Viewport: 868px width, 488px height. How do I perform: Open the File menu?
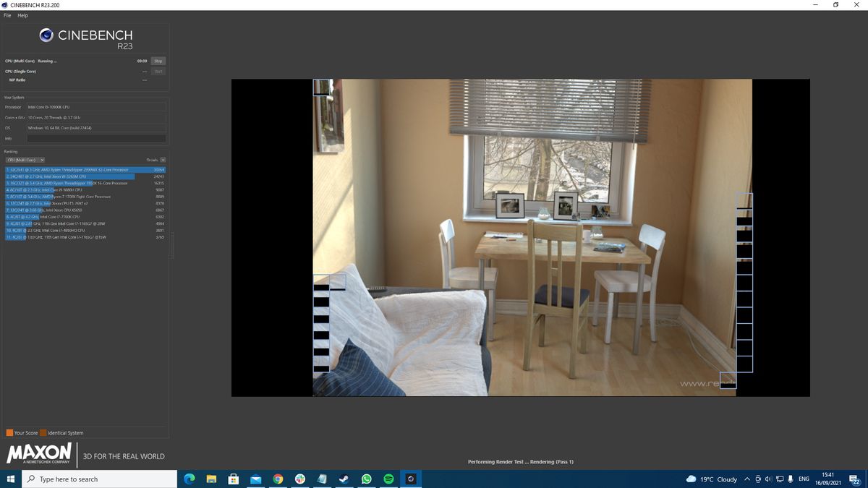click(7, 15)
